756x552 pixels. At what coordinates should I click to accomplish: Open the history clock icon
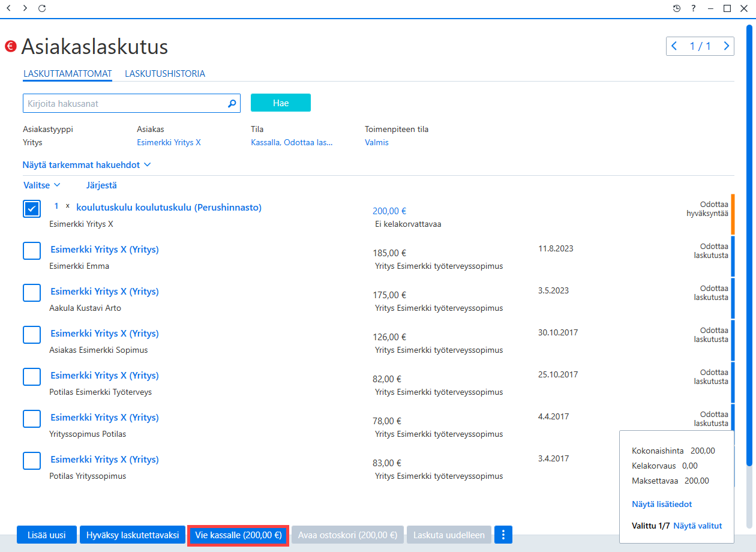pyautogui.click(x=677, y=8)
